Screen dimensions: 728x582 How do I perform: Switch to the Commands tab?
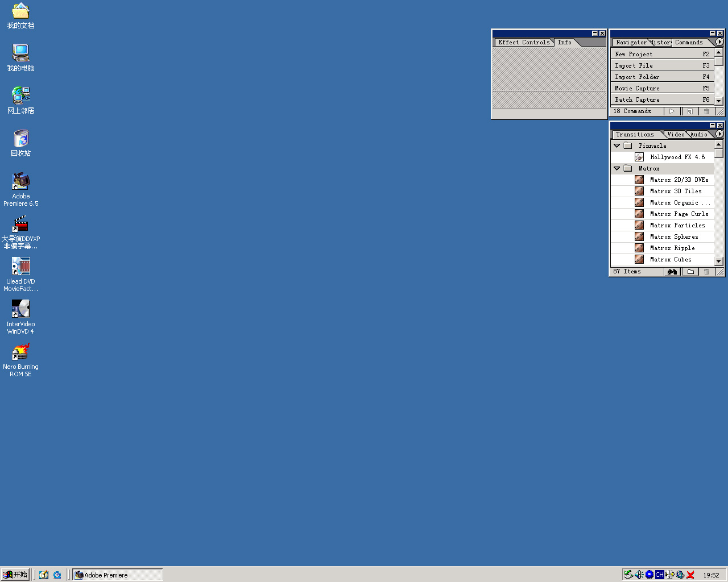[689, 42]
